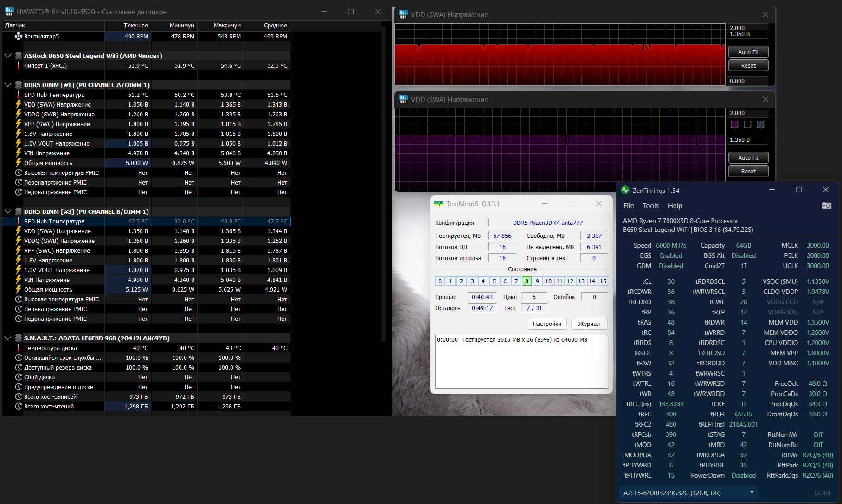Click the lightning icon for 1.8V Напряжение under DIMM #3
Viewport: 842px width, 504px height.
(x=19, y=260)
